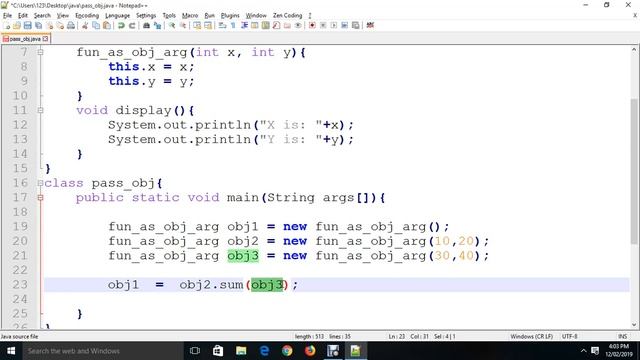The image size is (640, 360).
Task: Start macro recording with the Record icon
Action: pyautogui.click(x=312, y=25)
